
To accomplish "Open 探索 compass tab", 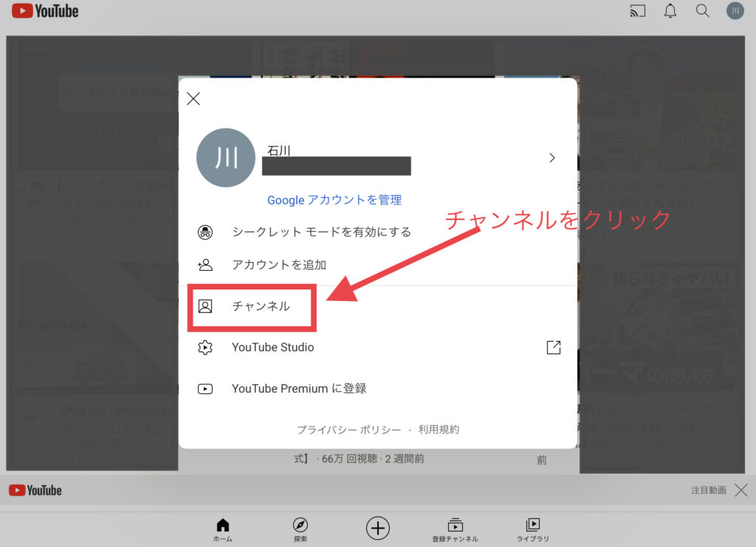I will [300, 530].
